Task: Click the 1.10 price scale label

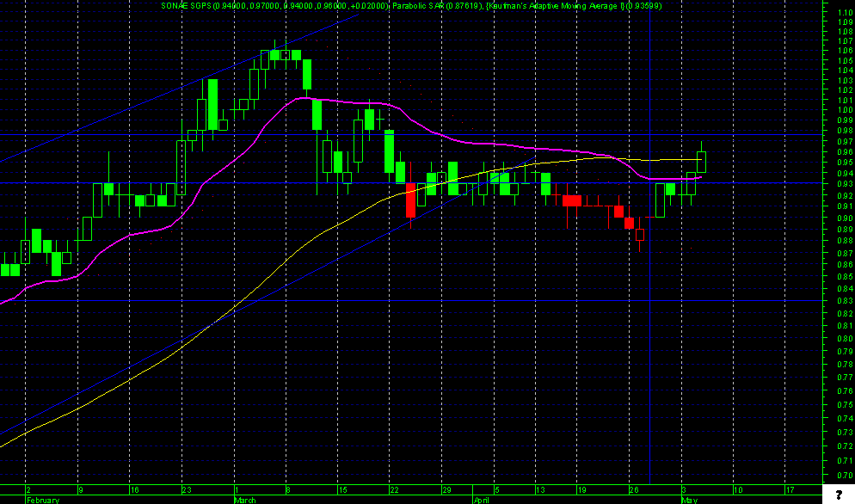Action: [x=846, y=12]
